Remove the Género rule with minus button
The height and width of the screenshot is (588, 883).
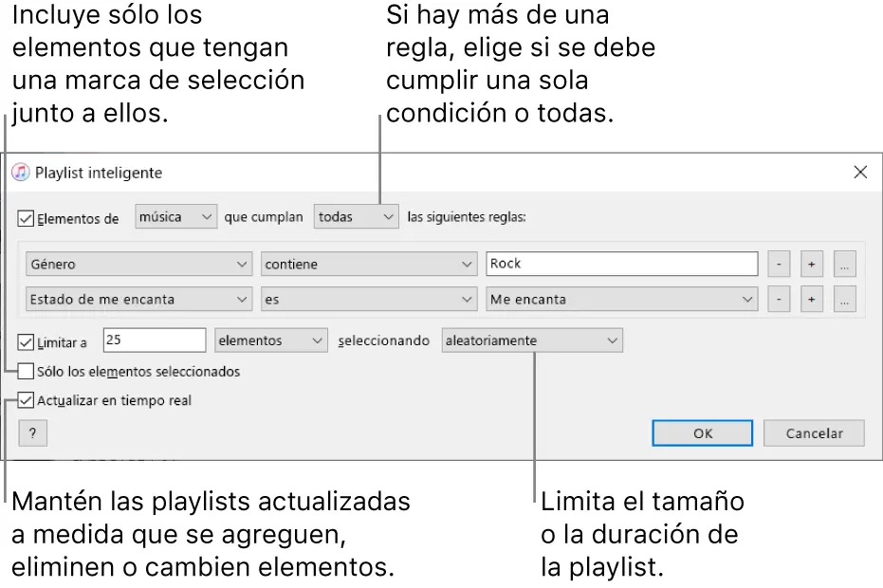[779, 265]
